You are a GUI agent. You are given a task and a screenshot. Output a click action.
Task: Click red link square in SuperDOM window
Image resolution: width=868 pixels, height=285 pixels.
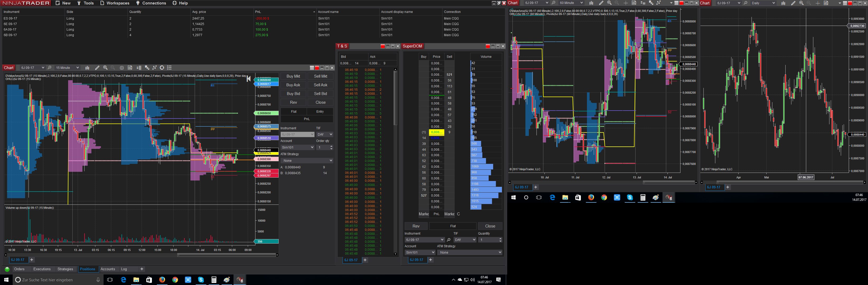488,46
